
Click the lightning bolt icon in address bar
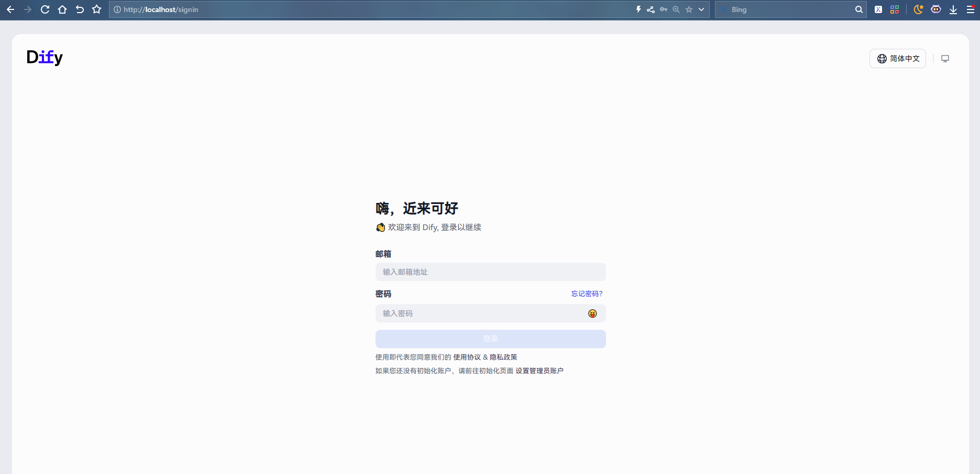tap(638, 9)
